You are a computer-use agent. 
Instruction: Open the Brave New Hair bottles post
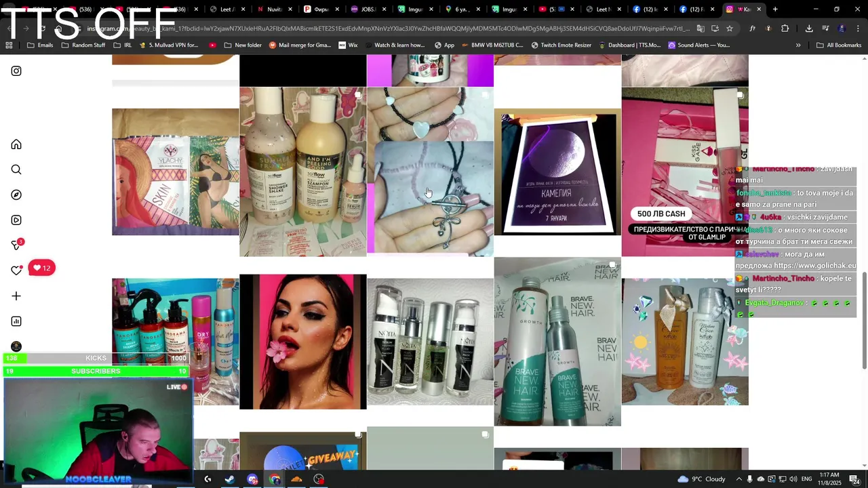pos(557,342)
